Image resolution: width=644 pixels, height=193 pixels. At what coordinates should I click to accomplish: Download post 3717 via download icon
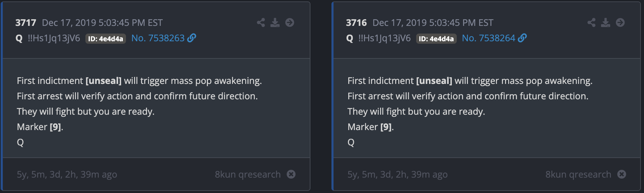275,23
